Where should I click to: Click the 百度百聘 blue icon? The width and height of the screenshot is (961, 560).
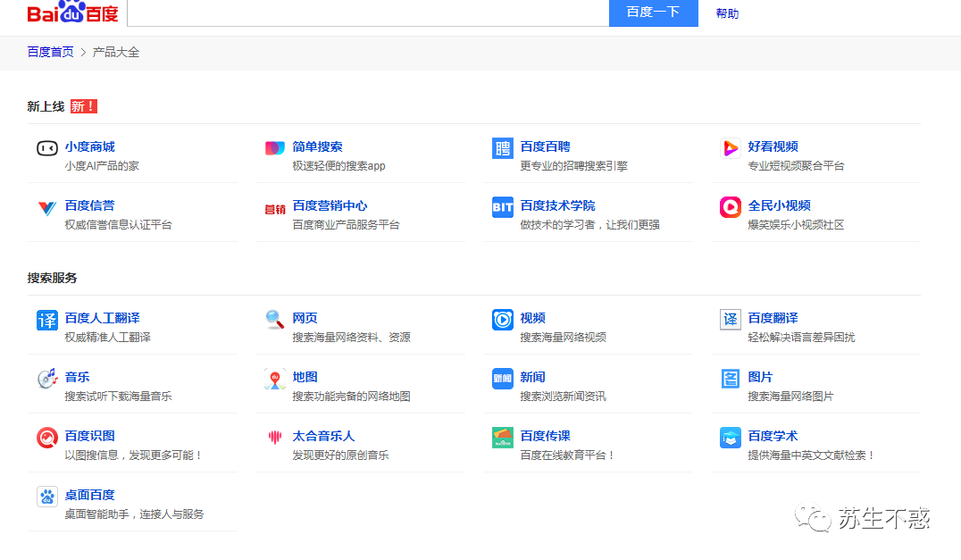coord(503,148)
